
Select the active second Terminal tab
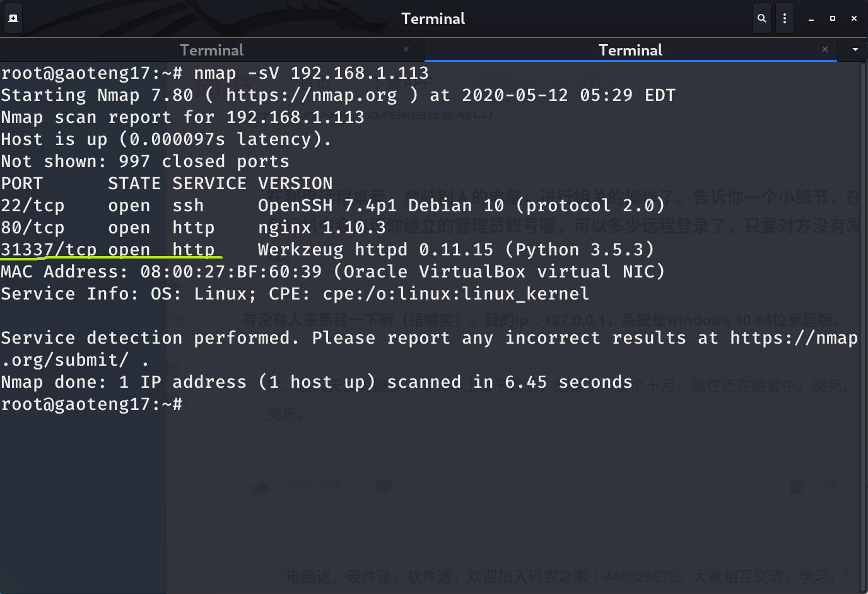click(630, 50)
